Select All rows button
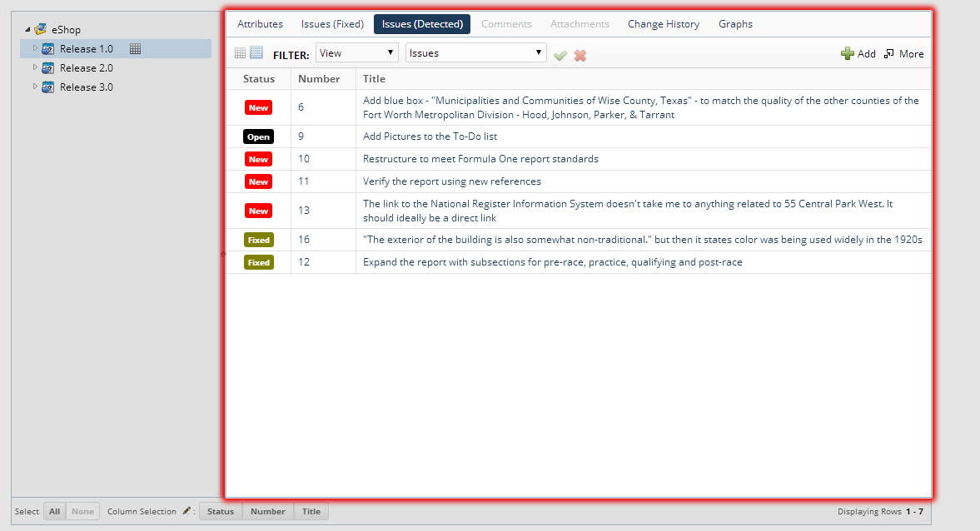 54,511
